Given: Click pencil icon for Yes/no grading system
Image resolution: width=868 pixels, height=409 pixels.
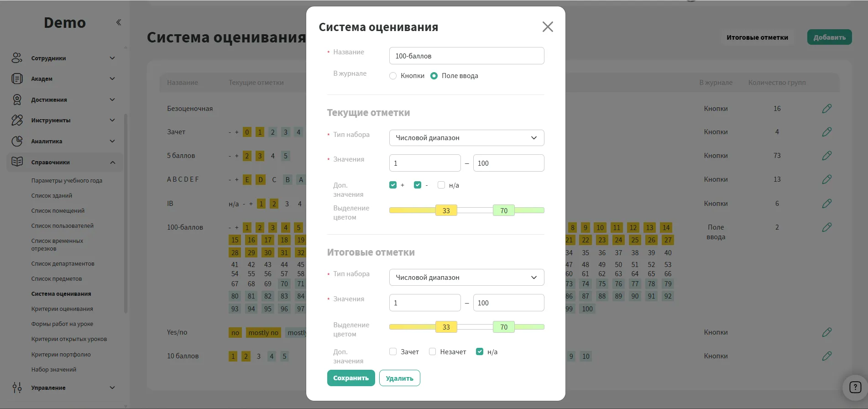Looking at the screenshot, I should [826, 332].
